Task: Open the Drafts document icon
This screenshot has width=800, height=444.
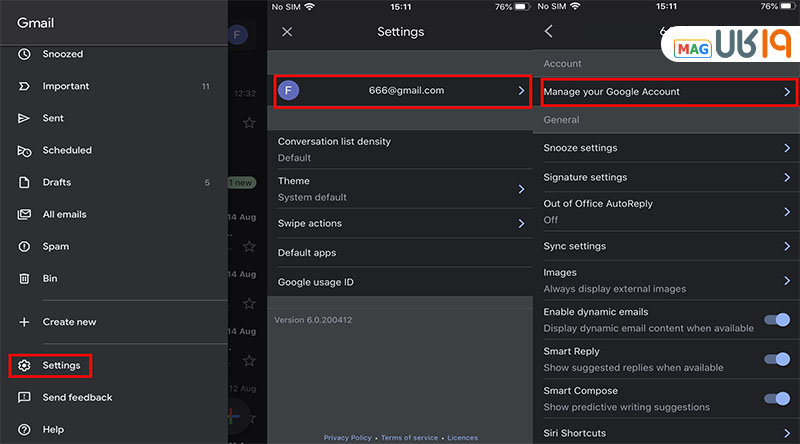Action: 24,182
